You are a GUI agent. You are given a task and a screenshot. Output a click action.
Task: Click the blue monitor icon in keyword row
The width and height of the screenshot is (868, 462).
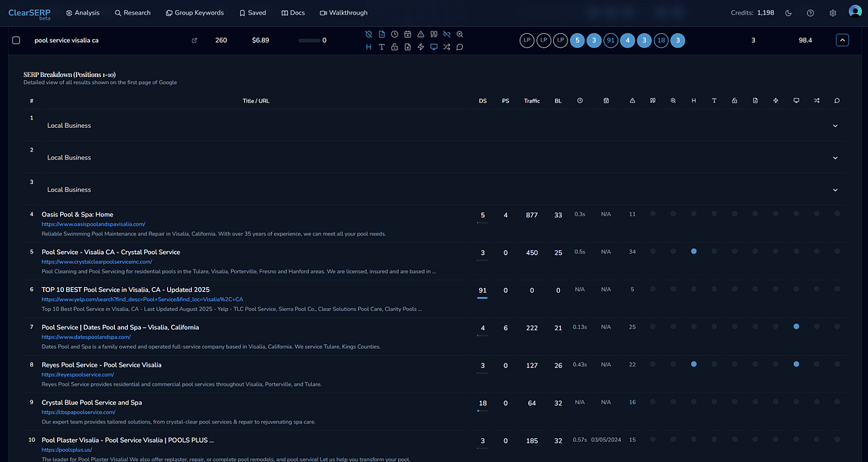[434, 47]
